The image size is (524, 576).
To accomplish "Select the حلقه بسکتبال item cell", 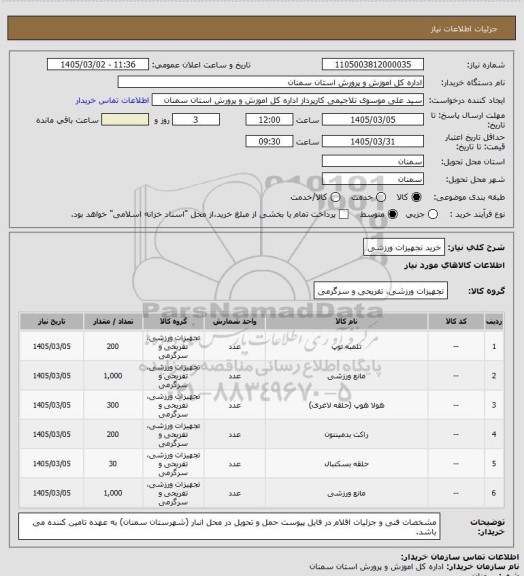I will [x=346, y=464].
